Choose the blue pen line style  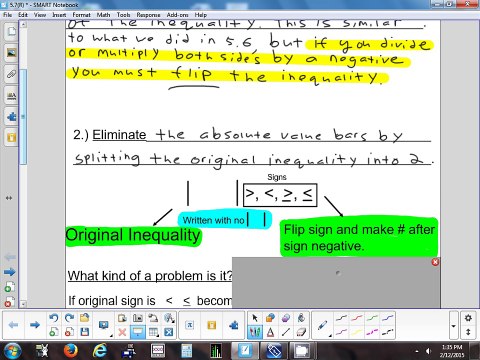click(x=388, y=318)
